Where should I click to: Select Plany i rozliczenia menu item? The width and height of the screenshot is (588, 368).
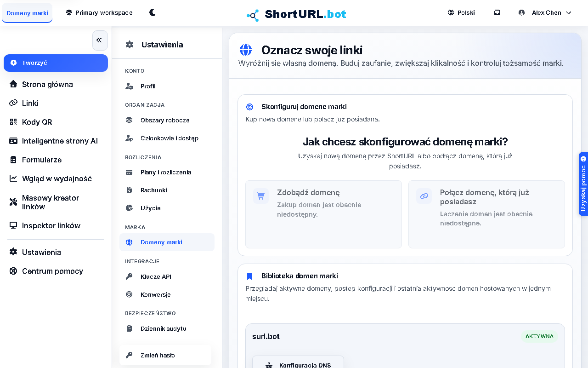pos(167,172)
